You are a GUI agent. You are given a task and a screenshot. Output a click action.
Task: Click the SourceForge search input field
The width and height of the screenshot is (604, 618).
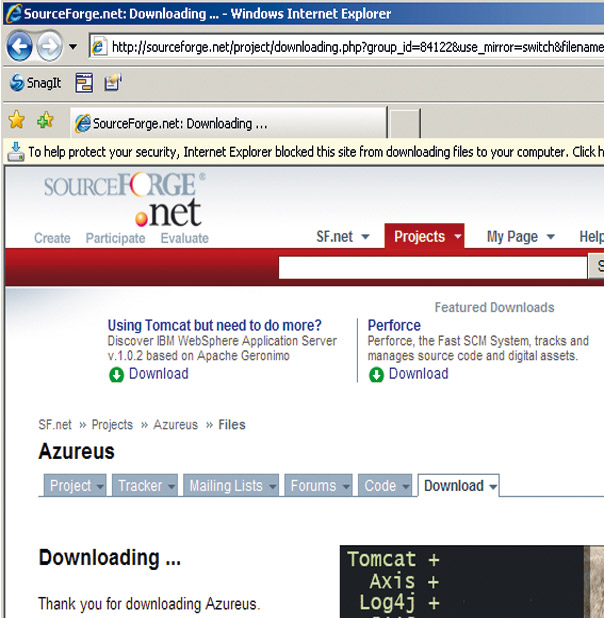click(x=432, y=267)
